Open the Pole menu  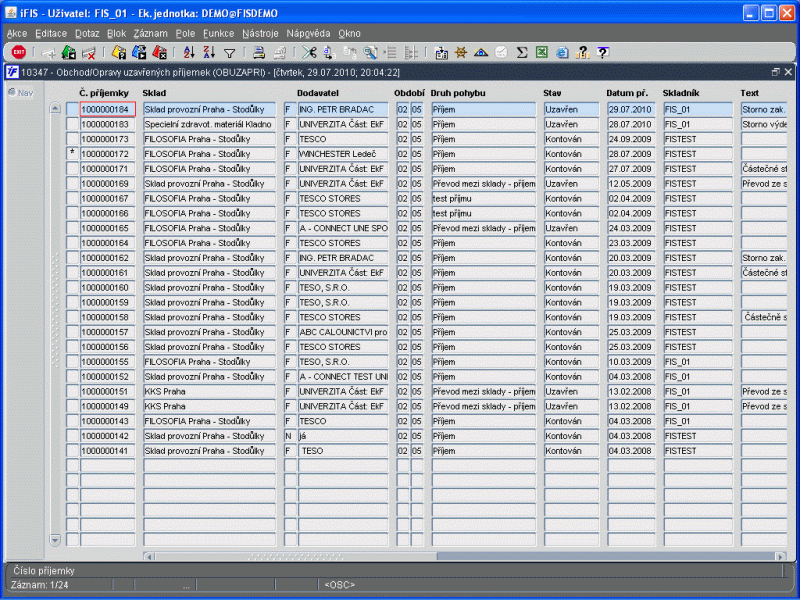tap(185, 34)
